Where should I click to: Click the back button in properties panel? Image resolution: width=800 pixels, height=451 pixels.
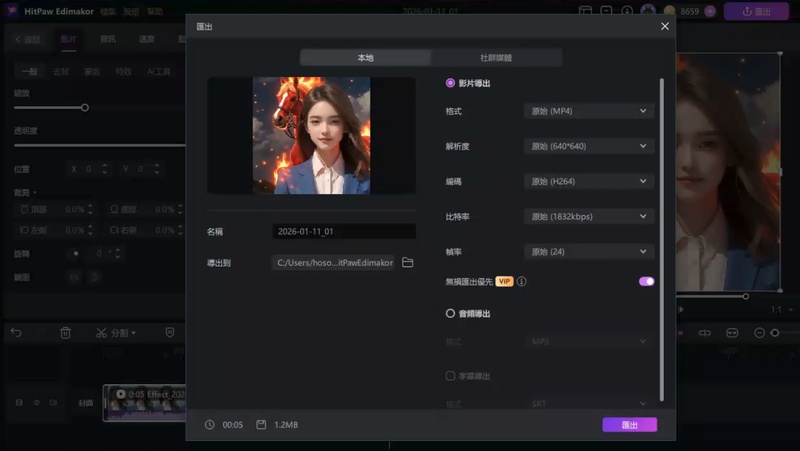(x=28, y=39)
